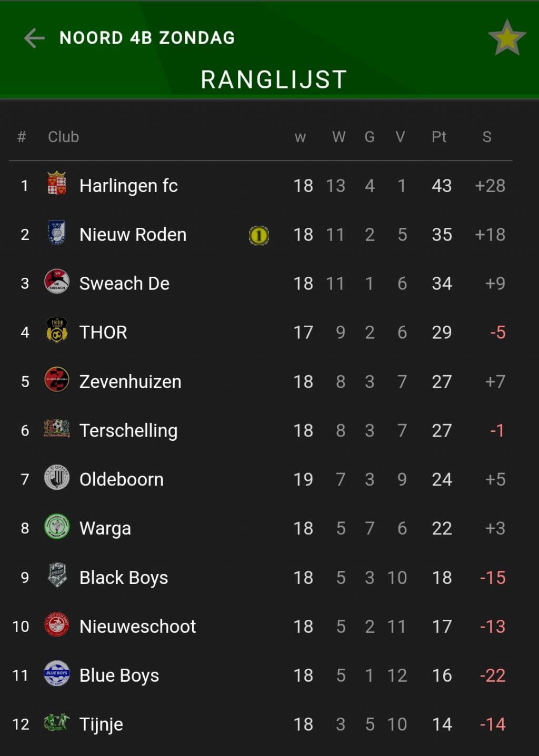Go back using the arrow icon
The height and width of the screenshot is (756, 539).
point(34,38)
